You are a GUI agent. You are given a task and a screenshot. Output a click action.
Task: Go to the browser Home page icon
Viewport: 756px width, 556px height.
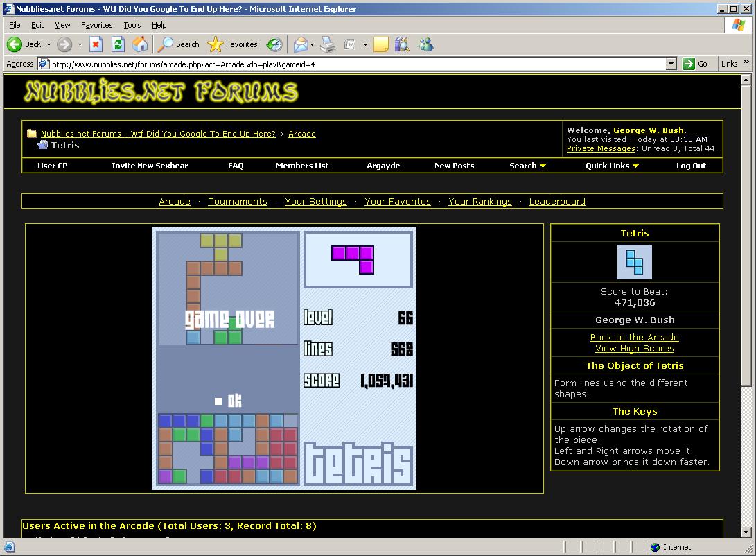140,44
